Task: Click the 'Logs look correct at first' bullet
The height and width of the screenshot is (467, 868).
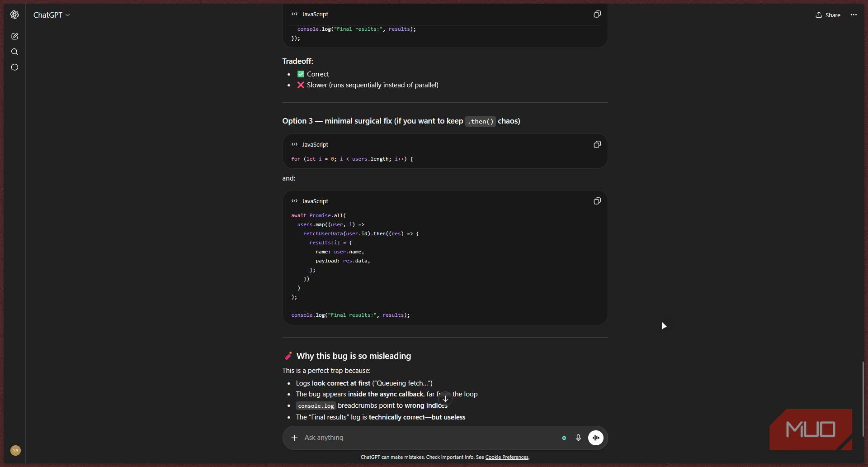Action: click(x=364, y=383)
